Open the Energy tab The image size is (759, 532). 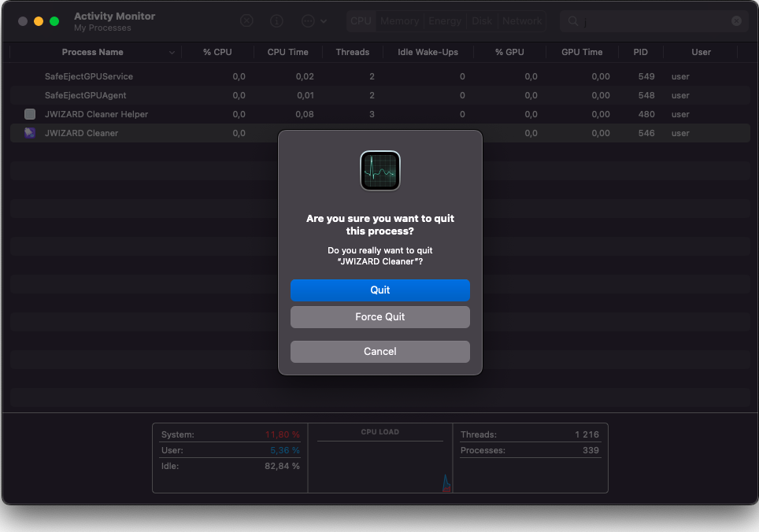pyautogui.click(x=445, y=21)
